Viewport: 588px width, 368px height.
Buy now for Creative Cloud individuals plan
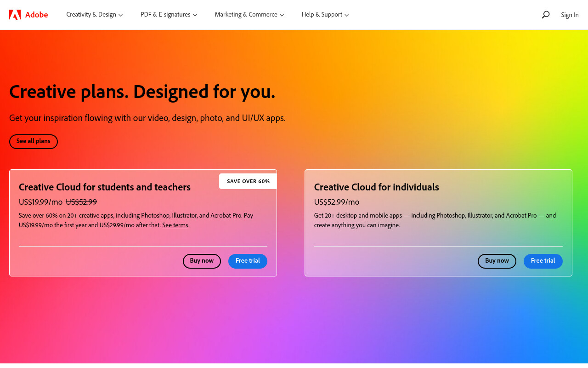(497, 261)
